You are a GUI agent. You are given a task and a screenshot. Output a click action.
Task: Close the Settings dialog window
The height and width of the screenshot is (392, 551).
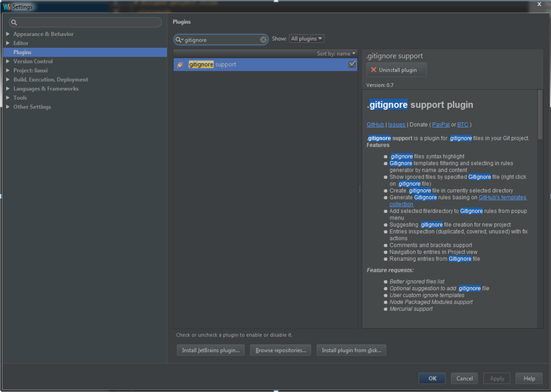pos(540,5)
